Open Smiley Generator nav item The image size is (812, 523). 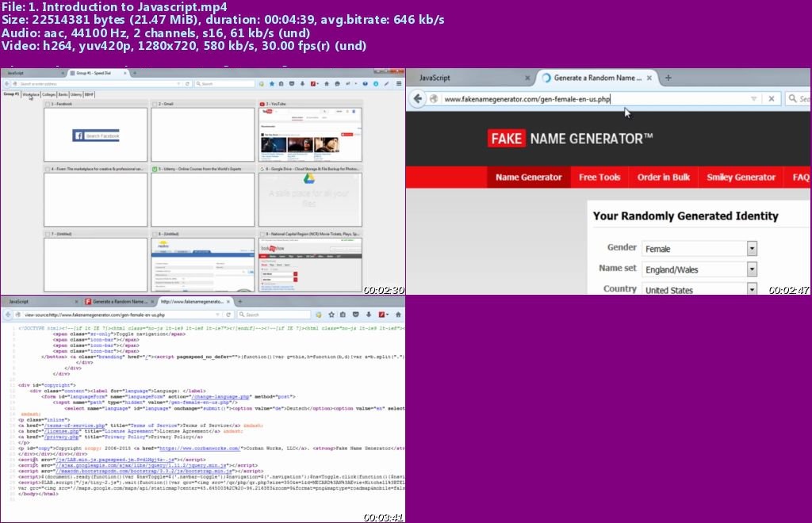point(741,177)
